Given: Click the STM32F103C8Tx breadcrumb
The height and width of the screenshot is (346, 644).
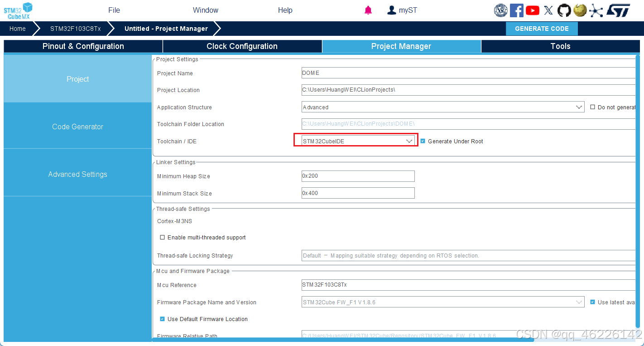Looking at the screenshot, I should [76, 29].
